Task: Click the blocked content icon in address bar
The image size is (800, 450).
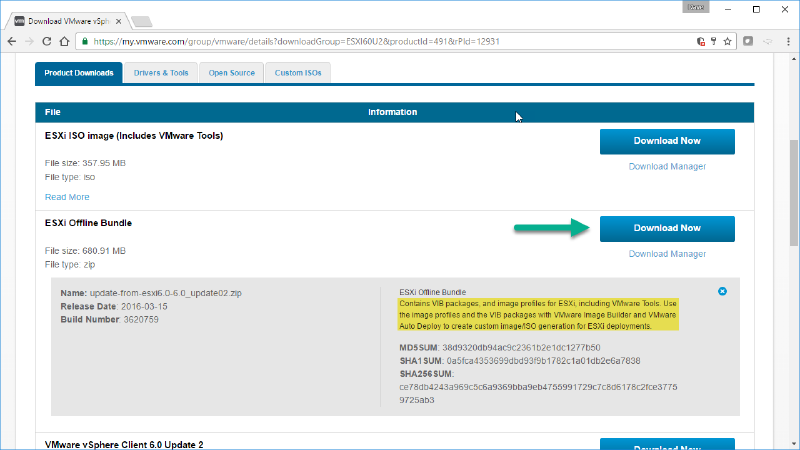Action: pos(701,42)
